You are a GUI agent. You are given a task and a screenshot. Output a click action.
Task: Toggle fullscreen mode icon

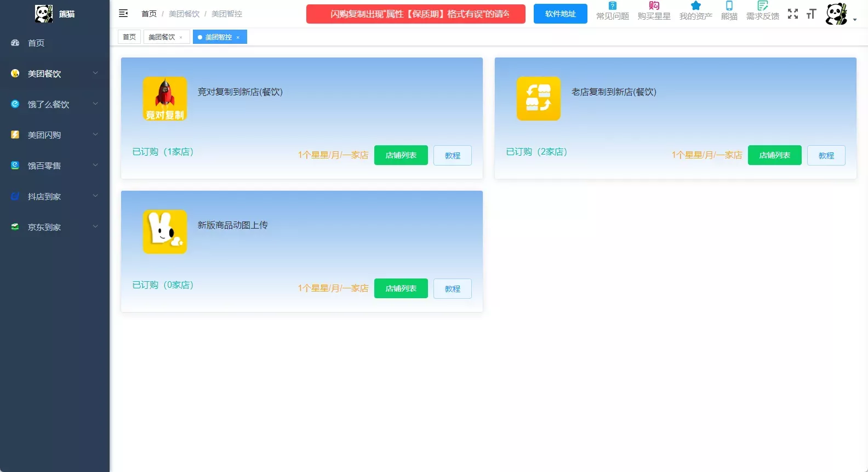pos(793,14)
